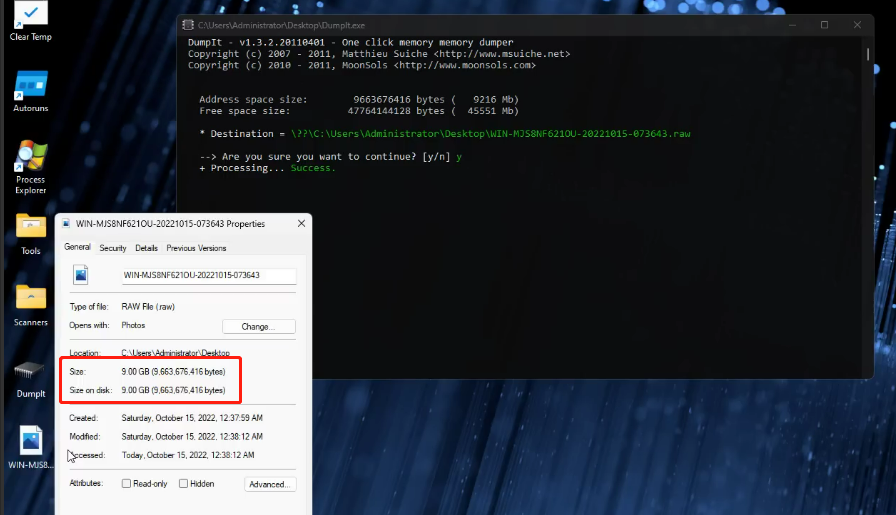
Task: Click the Properties dialog title icon
Action: [x=66, y=223]
